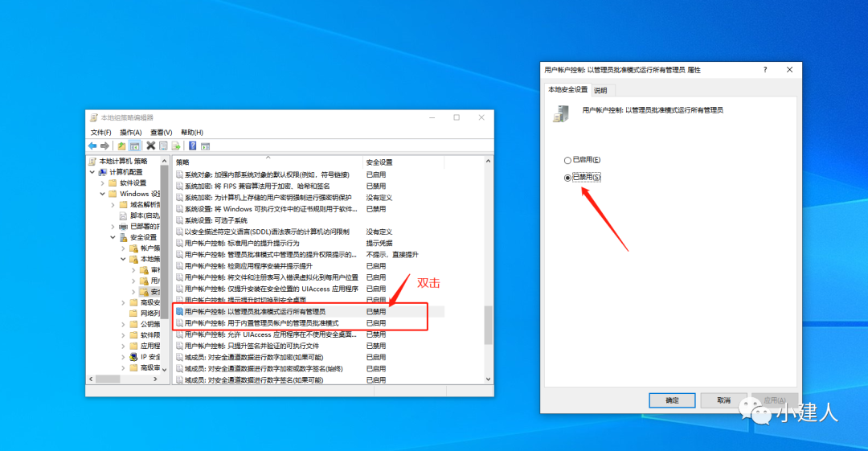Expand the 公钥策 node
The height and width of the screenshot is (451, 868).
[x=123, y=324]
